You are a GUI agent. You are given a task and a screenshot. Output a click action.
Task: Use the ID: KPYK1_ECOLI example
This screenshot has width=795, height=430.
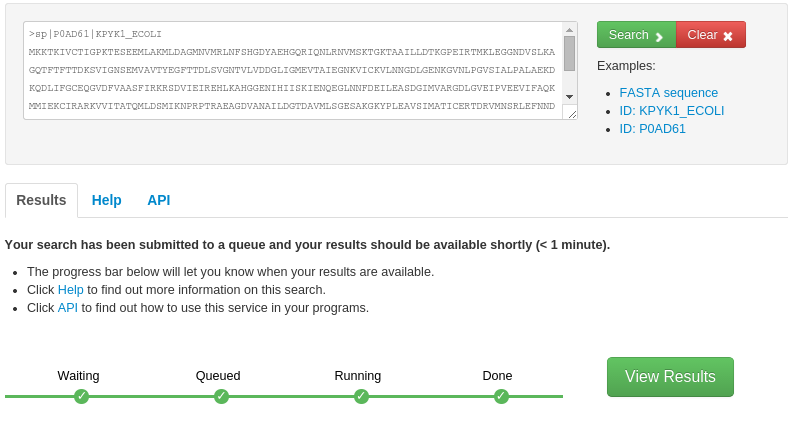[x=671, y=111]
